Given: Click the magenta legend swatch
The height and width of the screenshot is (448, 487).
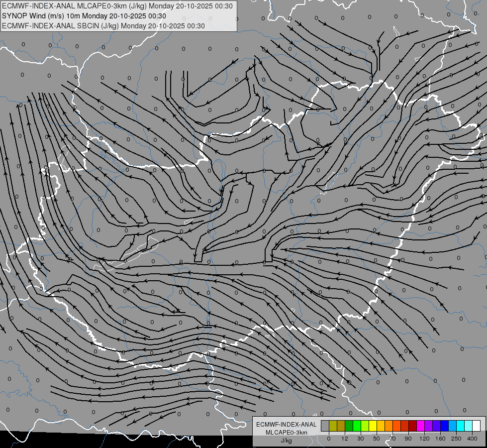Looking at the screenshot, I should coord(420,426).
